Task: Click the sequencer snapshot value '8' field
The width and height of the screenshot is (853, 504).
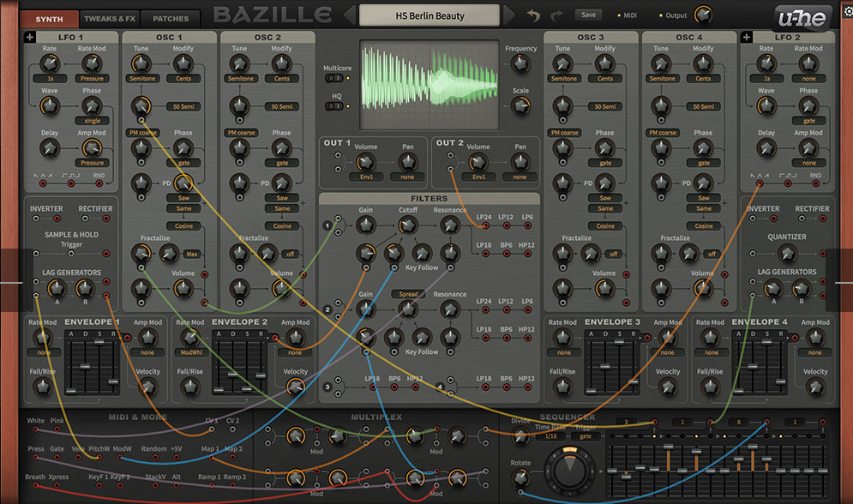Action: click(739, 422)
